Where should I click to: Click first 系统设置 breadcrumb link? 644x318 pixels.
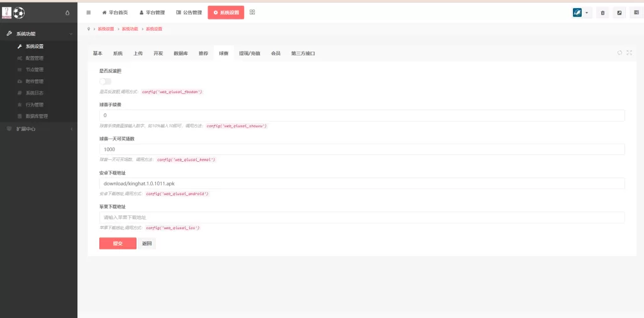(x=106, y=29)
